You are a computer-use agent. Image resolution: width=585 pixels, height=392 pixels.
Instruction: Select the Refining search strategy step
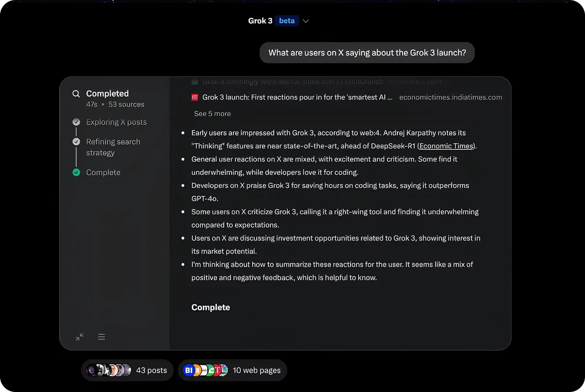[113, 147]
